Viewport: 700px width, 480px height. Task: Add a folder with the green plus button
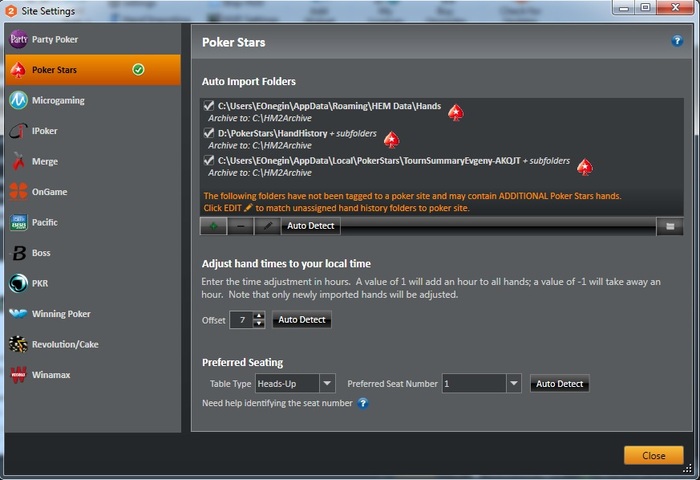213,226
